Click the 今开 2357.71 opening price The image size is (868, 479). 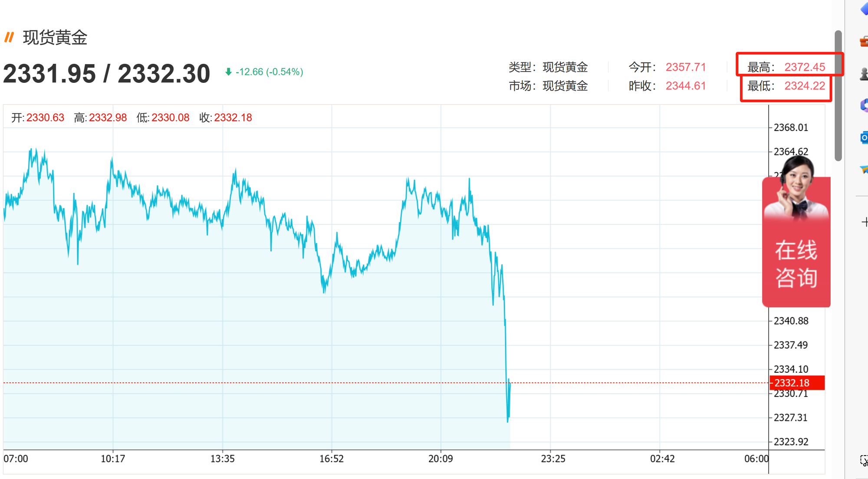[x=685, y=67]
